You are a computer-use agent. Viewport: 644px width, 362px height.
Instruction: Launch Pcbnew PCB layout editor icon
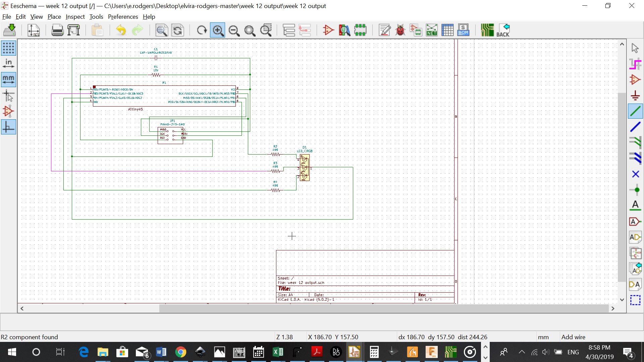tap(487, 31)
